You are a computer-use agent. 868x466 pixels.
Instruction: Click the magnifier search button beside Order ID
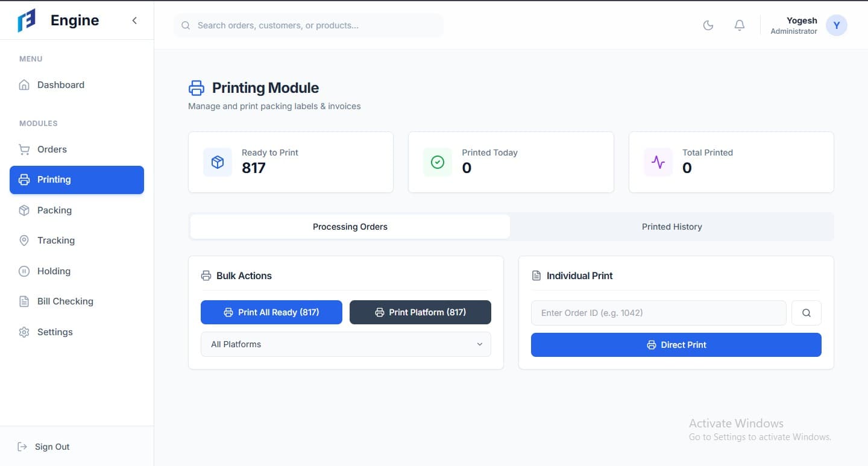[806, 313]
